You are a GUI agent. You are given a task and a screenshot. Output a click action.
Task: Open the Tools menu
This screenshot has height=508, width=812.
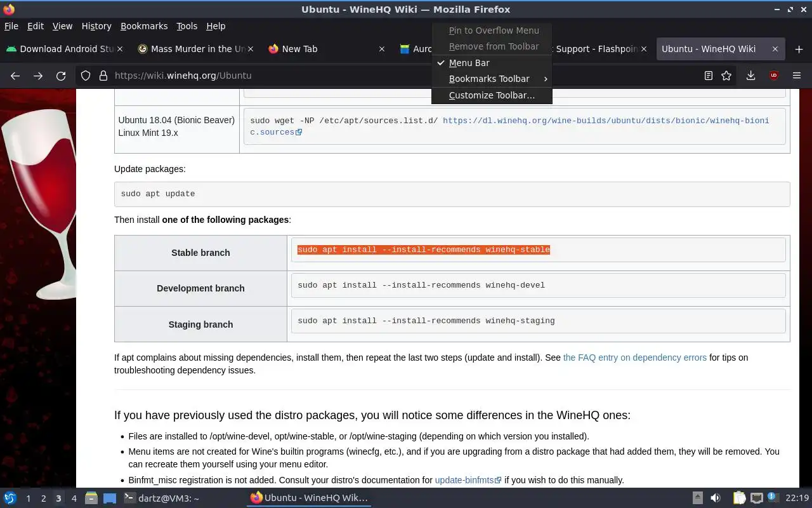pos(187,26)
